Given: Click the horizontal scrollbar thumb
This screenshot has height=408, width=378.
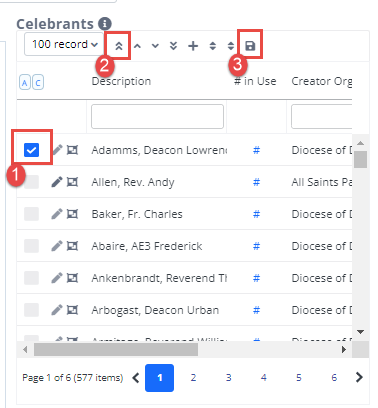Looking at the screenshot, I should (116, 349).
